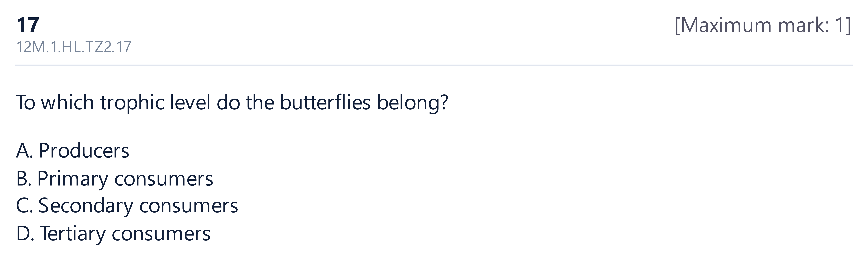Click the word "To" starting the question
The image size is (868, 259).
click(x=26, y=102)
